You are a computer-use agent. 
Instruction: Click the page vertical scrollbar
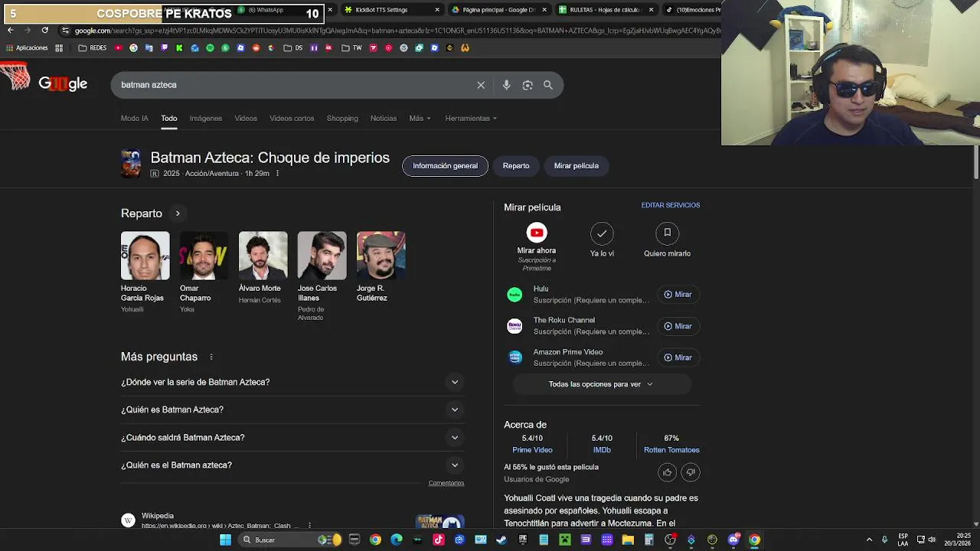point(976,161)
